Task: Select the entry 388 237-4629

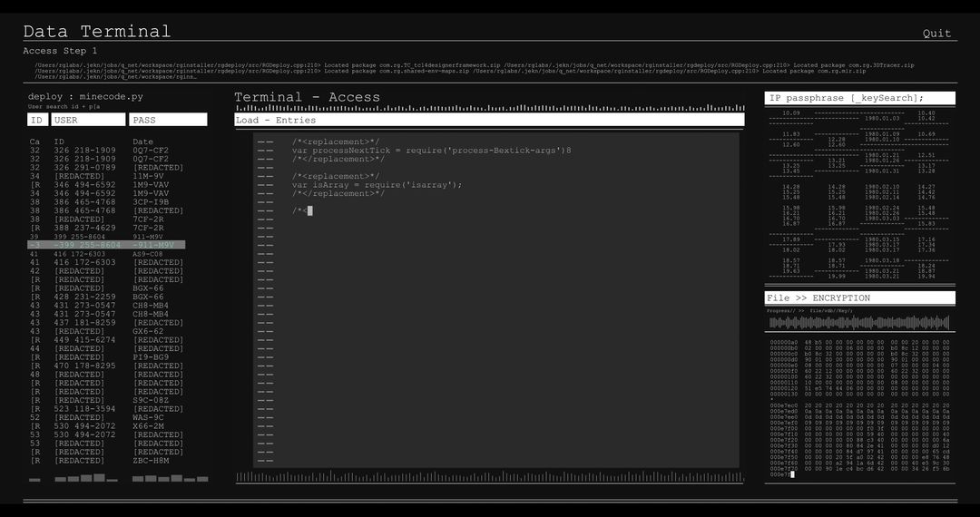Action: [x=84, y=228]
